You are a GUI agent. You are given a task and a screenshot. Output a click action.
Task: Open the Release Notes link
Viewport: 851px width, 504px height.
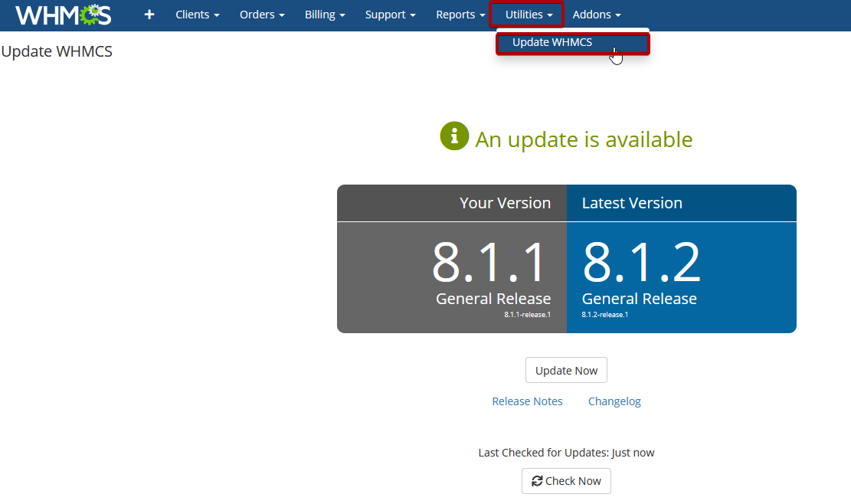tap(527, 401)
